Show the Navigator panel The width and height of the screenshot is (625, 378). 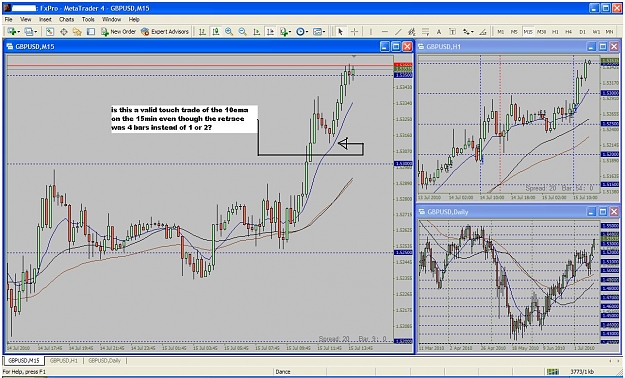tap(77, 32)
